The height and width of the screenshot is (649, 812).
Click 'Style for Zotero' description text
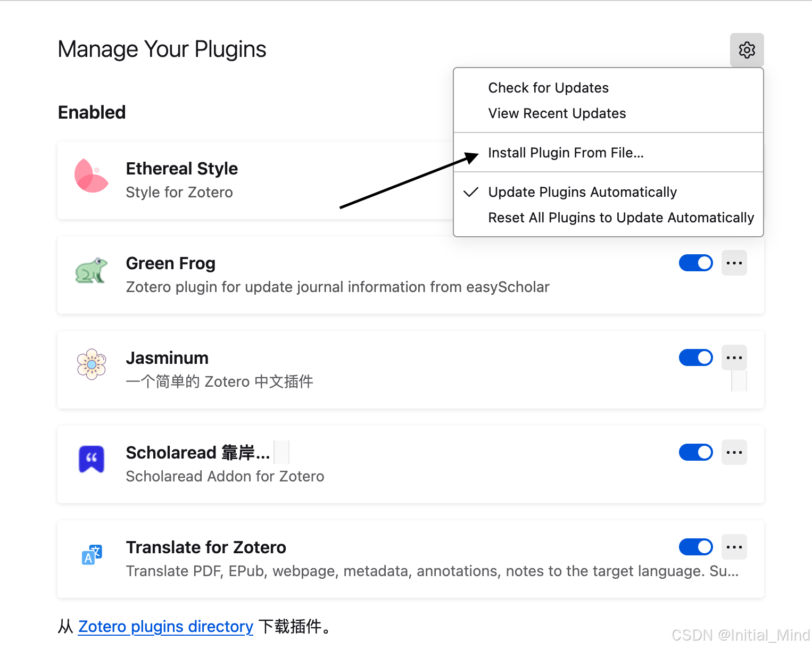point(179,193)
